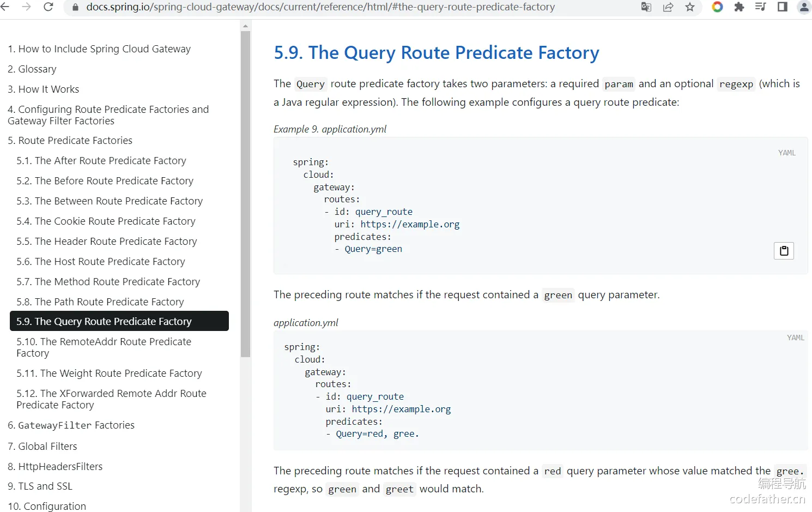Select the highlighted "5.9. The Query Route" sidebar entry

pos(119,321)
